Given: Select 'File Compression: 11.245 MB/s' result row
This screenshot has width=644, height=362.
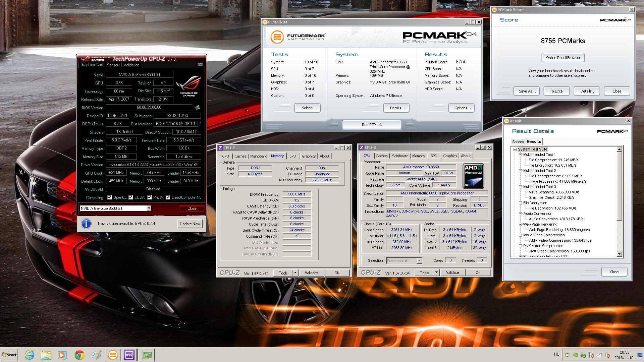Looking at the screenshot, I should pyautogui.click(x=553, y=160).
